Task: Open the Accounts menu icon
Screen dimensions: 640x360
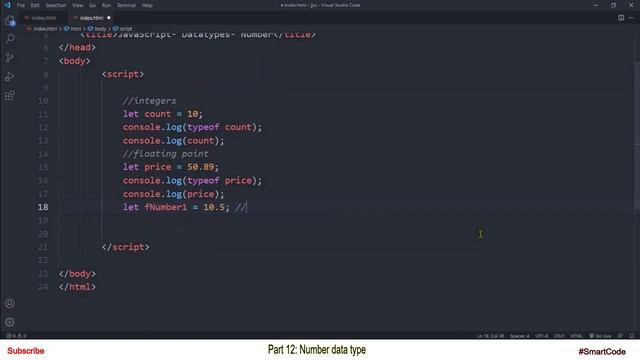Action: click(10, 303)
